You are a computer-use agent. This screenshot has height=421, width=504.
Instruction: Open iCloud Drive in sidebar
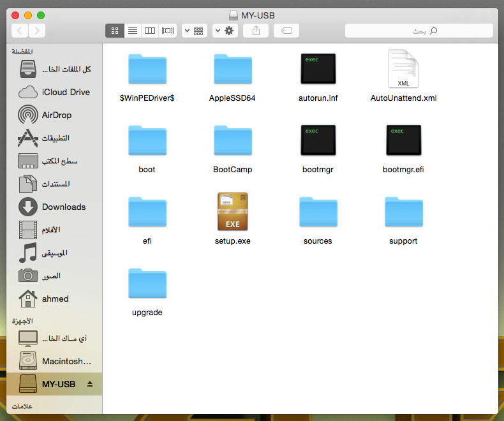pyautogui.click(x=54, y=92)
